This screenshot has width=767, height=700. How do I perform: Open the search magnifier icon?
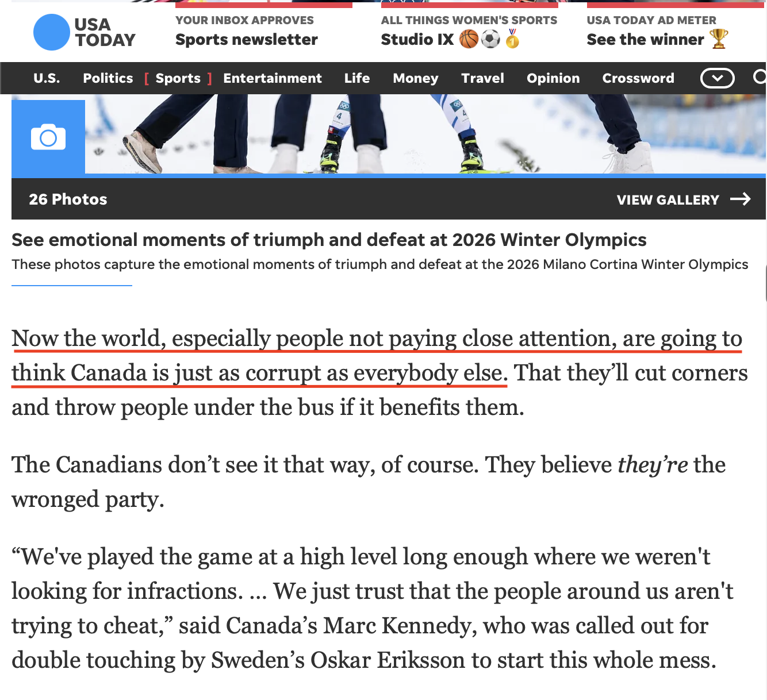[x=760, y=77]
